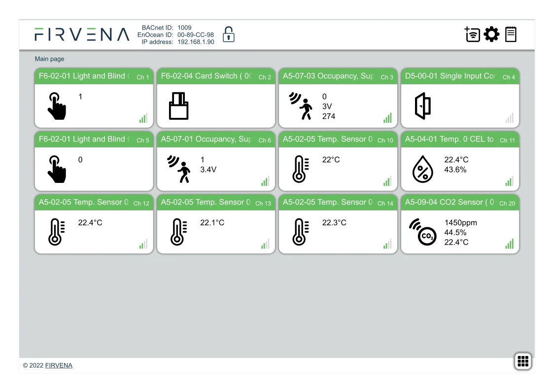Click the card switch icon on Ch 2
This screenshot has height=392, width=554.
(178, 106)
